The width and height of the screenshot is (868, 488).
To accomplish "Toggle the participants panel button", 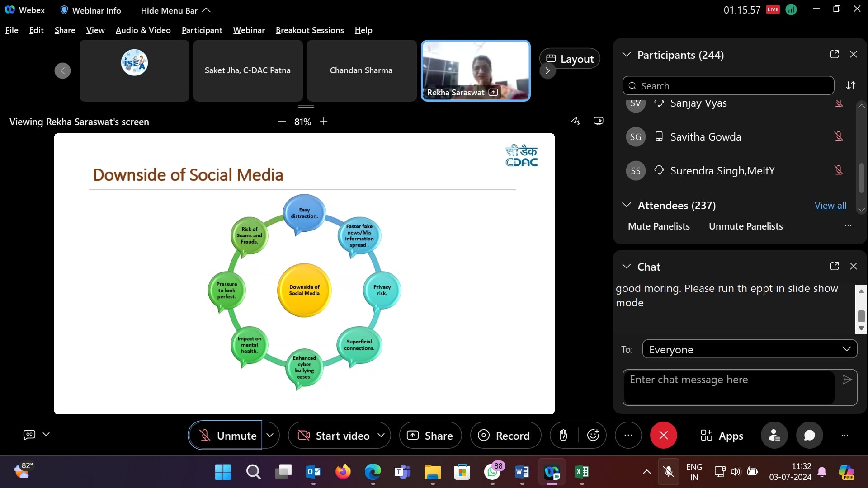I will (x=774, y=435).
